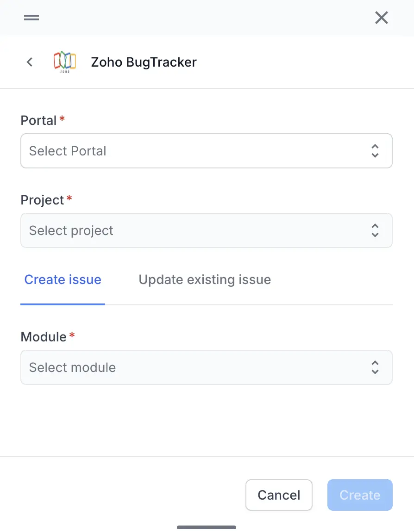Open the Select Portal dropdown
This screenshot has height=532, width=414.
tap(207, 151)
